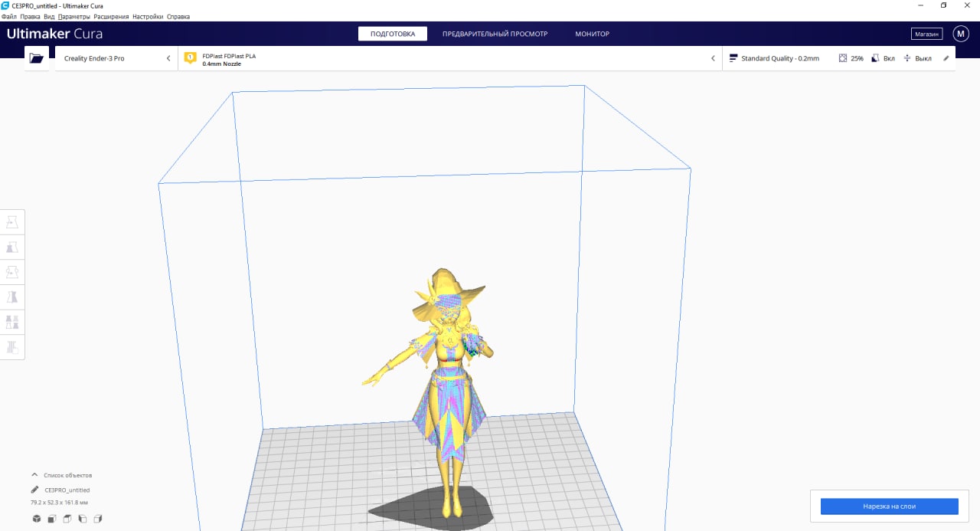
Task: Select the Rotate tool in left toolbar
Action: click(12, 272)
